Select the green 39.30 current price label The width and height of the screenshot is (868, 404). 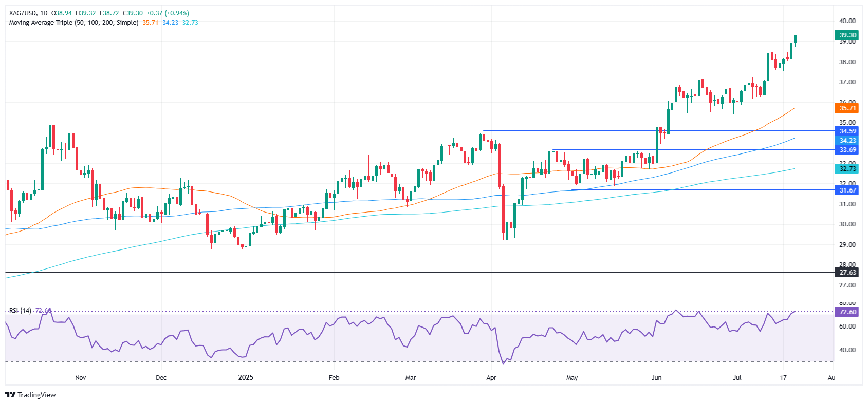(x=847, y=35)
